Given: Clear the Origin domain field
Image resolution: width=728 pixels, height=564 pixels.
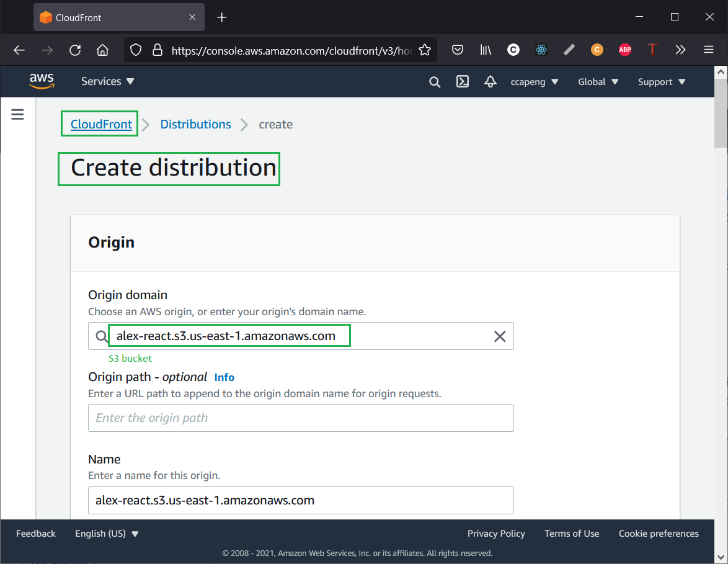Looking at the screenshot, I should [x=500, y=336].
